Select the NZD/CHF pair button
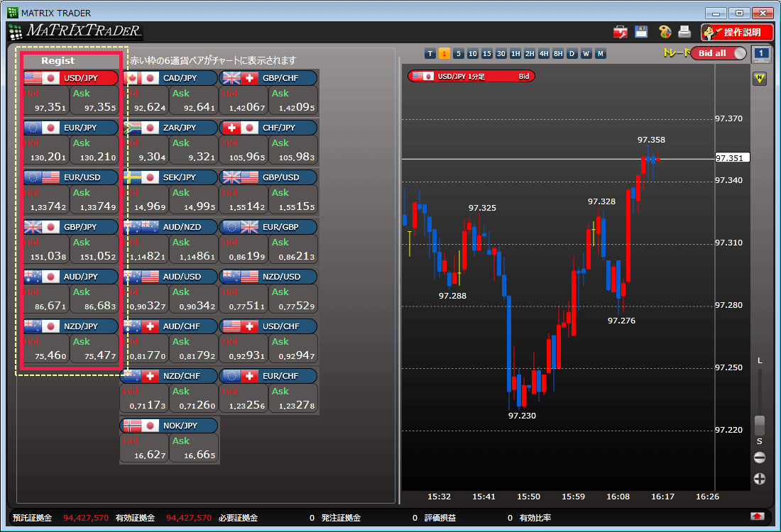Image resolution: width=781 pixels, height=532 pixels. coord(170,376)
